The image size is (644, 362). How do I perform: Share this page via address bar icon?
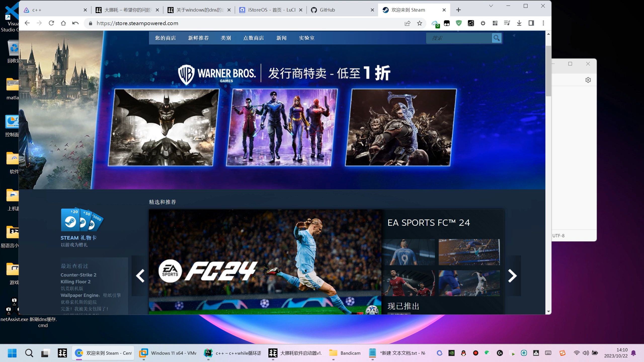407,23
